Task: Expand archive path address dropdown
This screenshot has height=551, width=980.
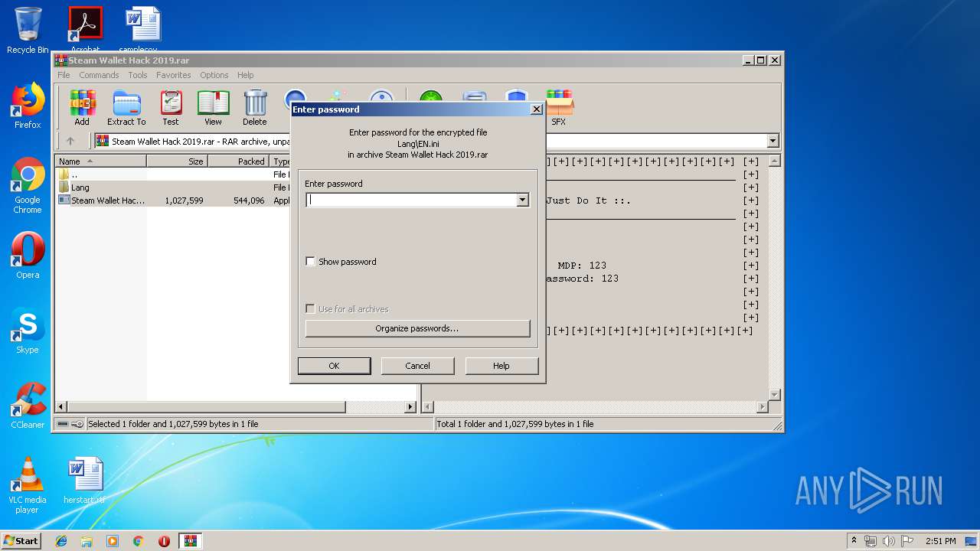Action: 773,141
